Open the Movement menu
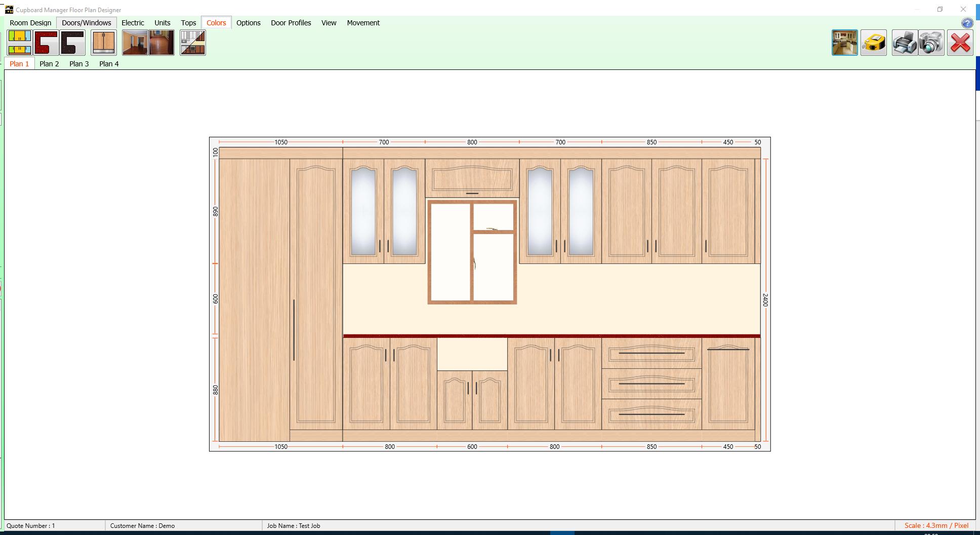This screenshot has width=980, height=535. 363,23
